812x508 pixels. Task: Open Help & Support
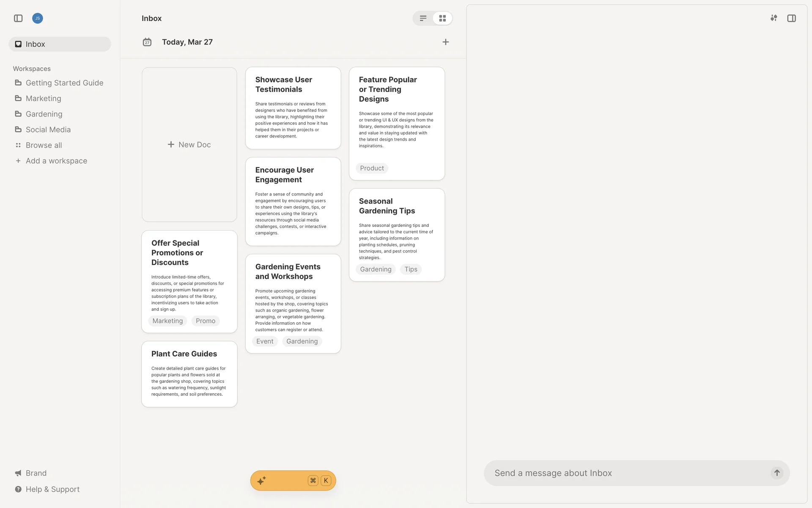[x=52, y=489]
